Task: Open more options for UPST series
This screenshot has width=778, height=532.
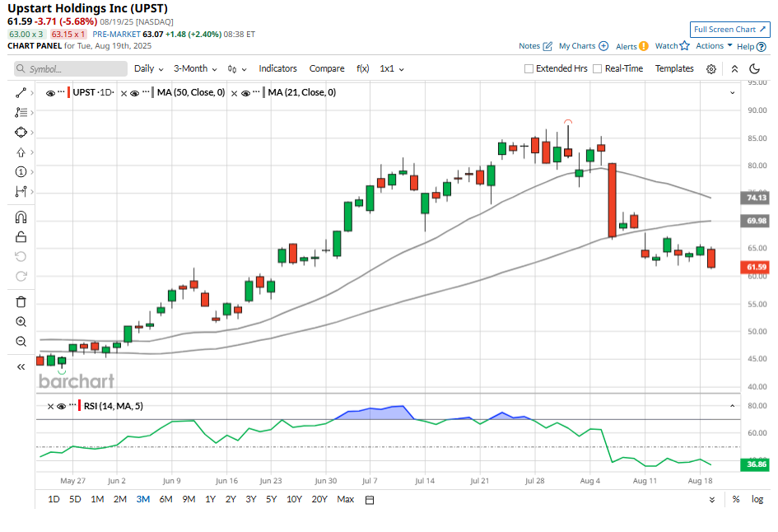Action: [x=62, y=91]
